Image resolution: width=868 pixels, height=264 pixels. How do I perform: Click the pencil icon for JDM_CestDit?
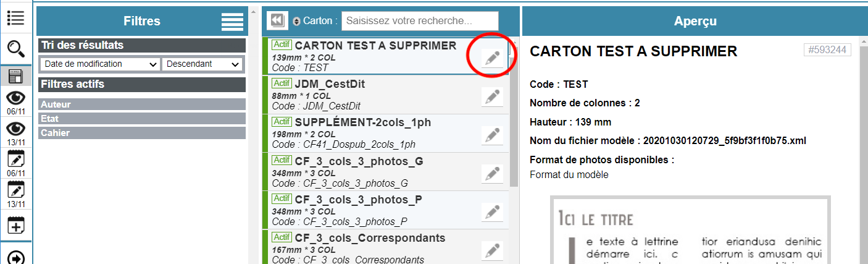[x=492, y=97]
